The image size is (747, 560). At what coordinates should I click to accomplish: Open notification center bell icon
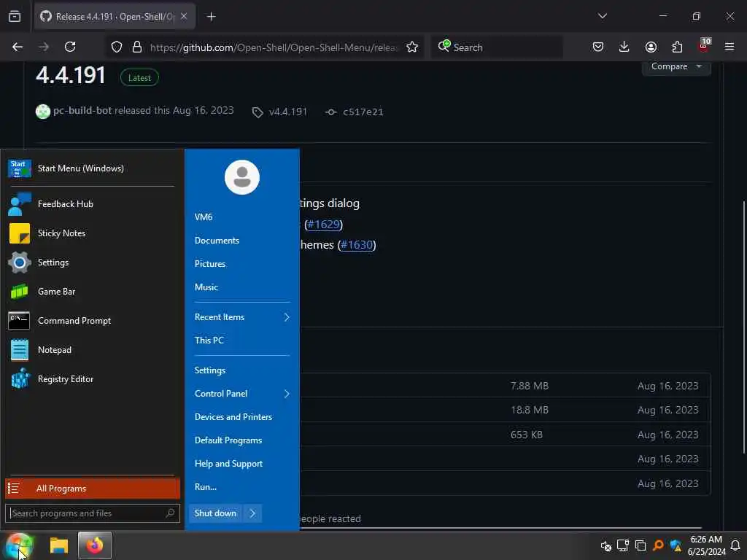pos(735,545)
